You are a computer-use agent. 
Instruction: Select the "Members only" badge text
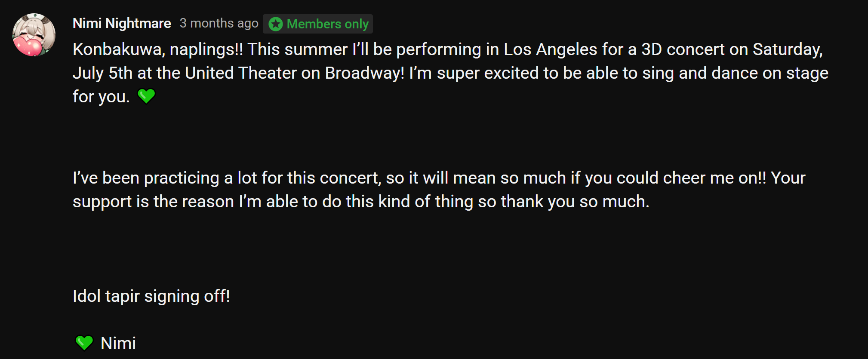coord(327,24)
